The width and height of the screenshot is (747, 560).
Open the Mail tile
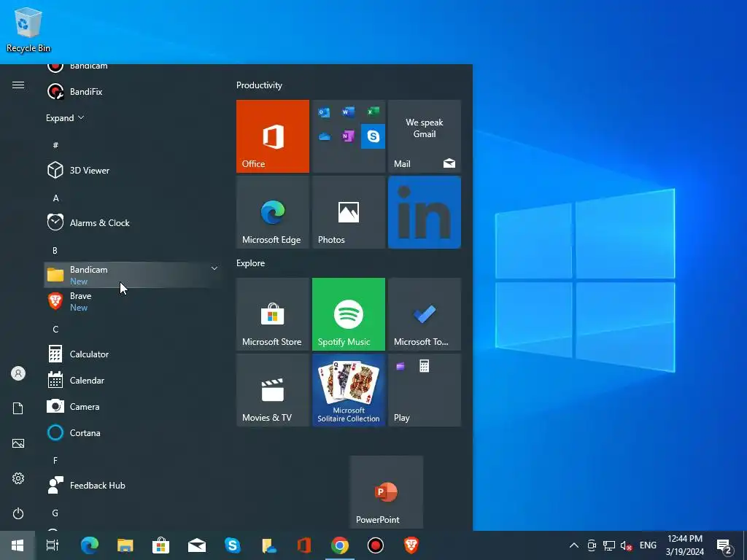pos(425,136)
